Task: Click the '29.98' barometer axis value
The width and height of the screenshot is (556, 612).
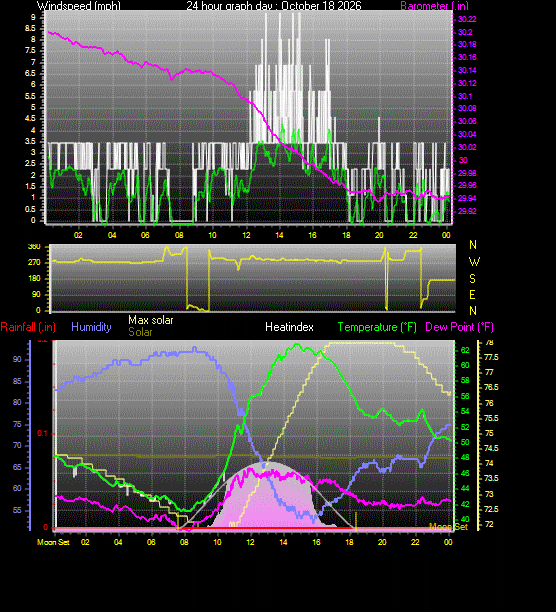Action: point(467,173)
